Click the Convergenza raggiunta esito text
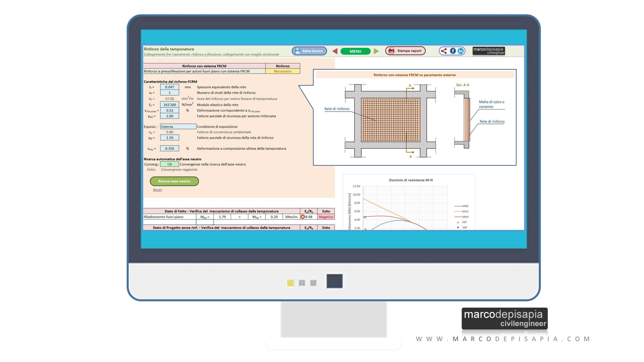Viewport: 644px width, 362px height. click(x=179, y=170)
